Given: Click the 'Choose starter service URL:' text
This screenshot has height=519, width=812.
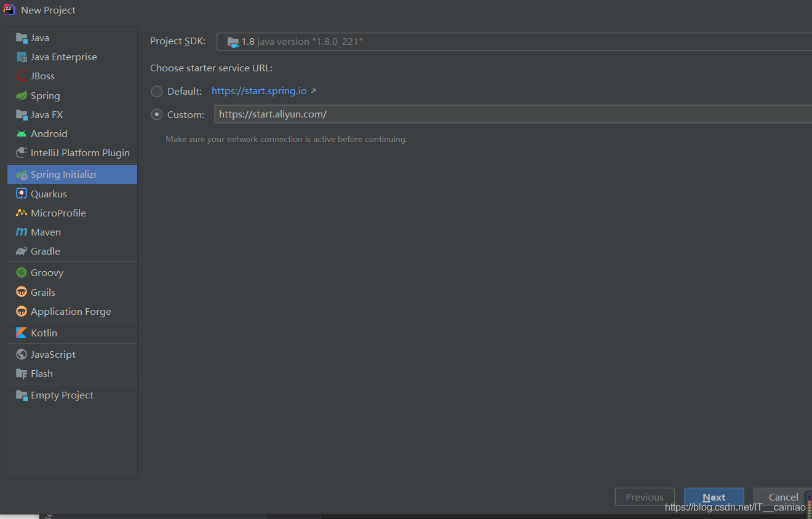Looking at the screenshot, I should (211, 68).
